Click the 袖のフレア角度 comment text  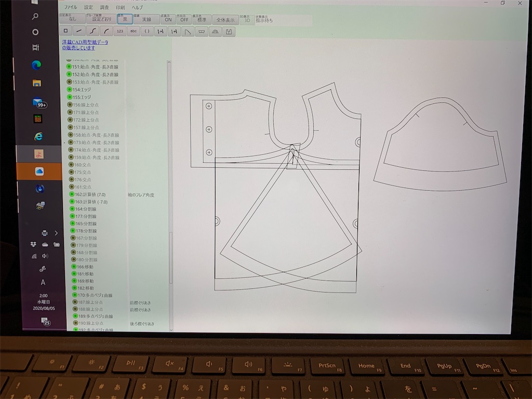coord(141,195)
